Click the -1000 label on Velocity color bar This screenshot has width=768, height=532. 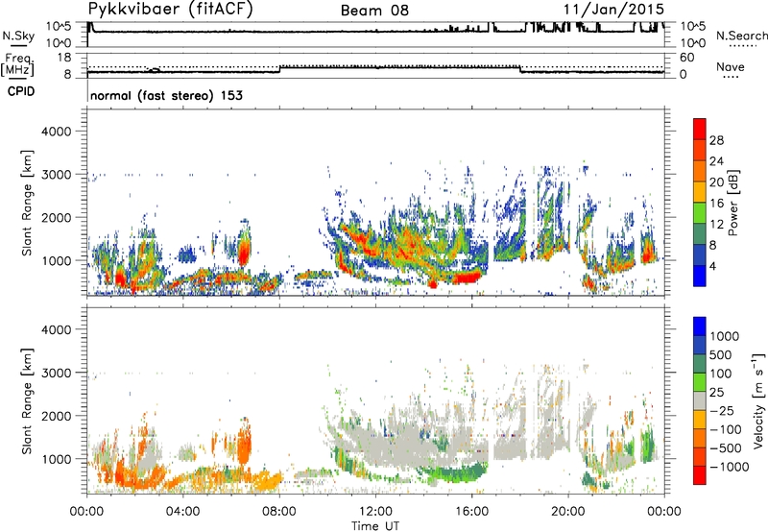pos(730,467)
